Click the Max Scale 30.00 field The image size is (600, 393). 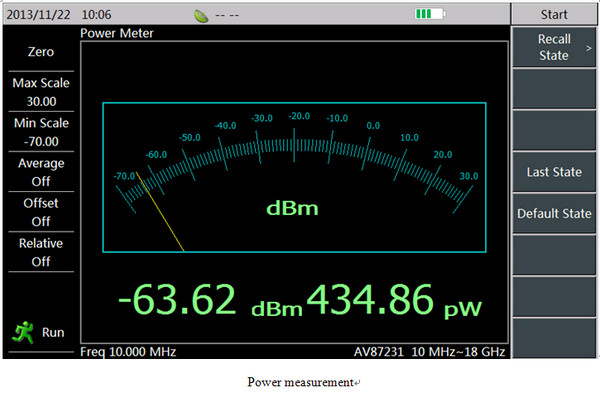(x=41, y=92)
